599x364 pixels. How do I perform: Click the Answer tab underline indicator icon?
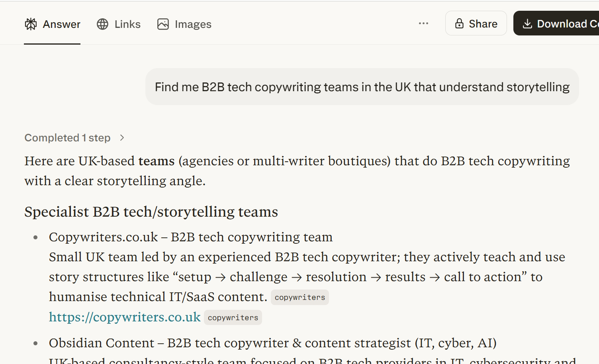tap(52, 44)
